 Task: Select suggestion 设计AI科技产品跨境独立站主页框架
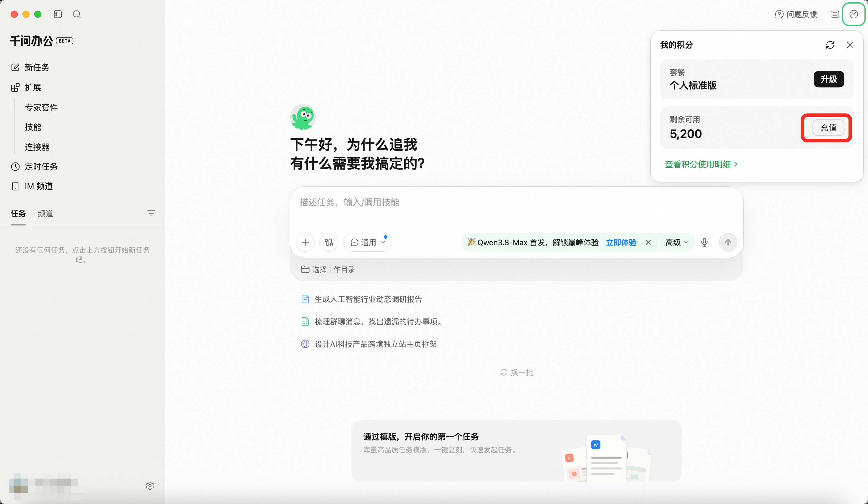coord(376,344)
